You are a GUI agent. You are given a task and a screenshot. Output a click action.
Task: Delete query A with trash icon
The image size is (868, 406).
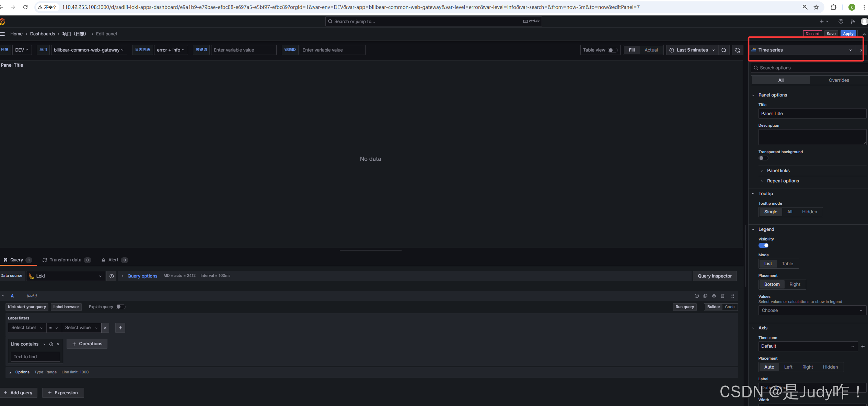click(722, 296)
